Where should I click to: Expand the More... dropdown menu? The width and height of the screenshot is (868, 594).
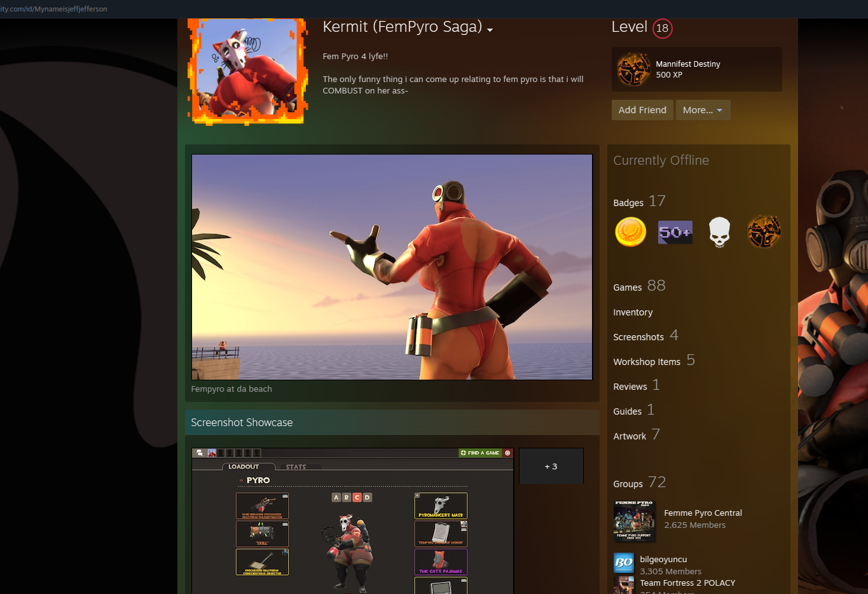click(703, 110)
